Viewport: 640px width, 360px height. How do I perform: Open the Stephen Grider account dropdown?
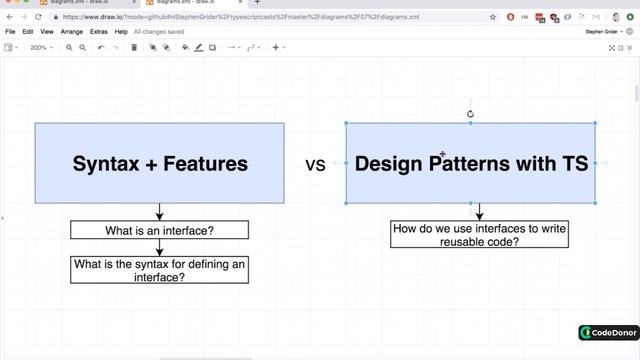tap(604, 31)
